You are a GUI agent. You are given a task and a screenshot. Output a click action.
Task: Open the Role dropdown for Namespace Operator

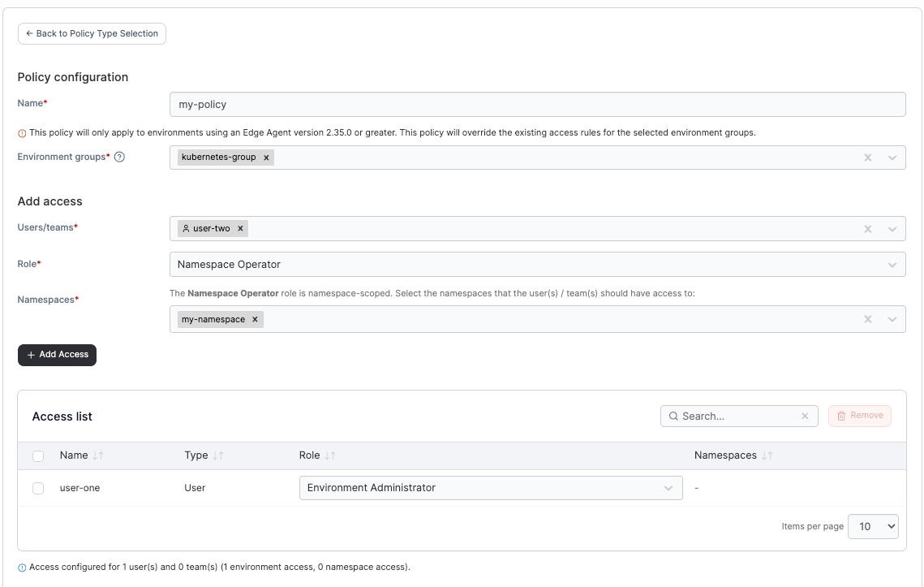(536, 265)
